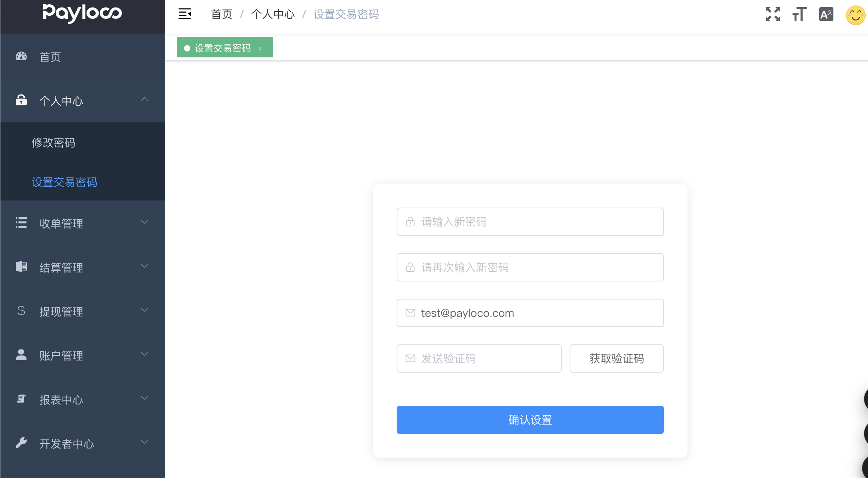Expand 开发者中心 chevron
Image resolution: width=868 pixels, height=478 pixels.
145,442
